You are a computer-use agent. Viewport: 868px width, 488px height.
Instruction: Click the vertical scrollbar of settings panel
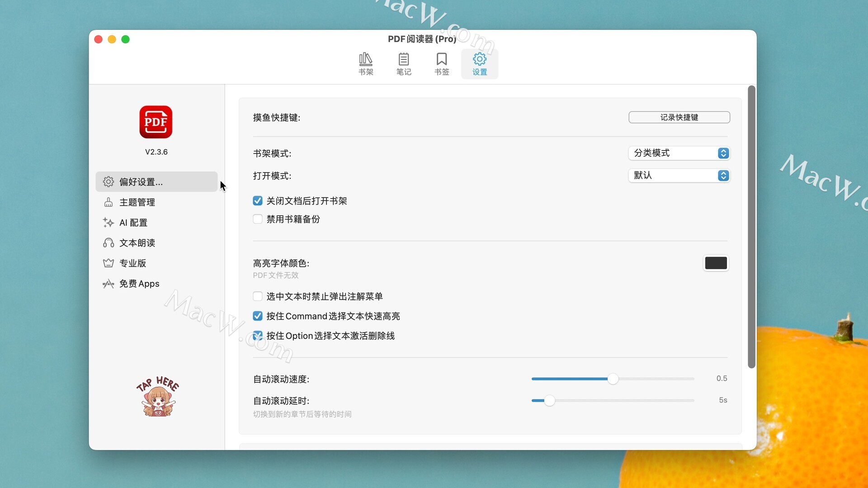pyautogui.click(x=751, y=227)
